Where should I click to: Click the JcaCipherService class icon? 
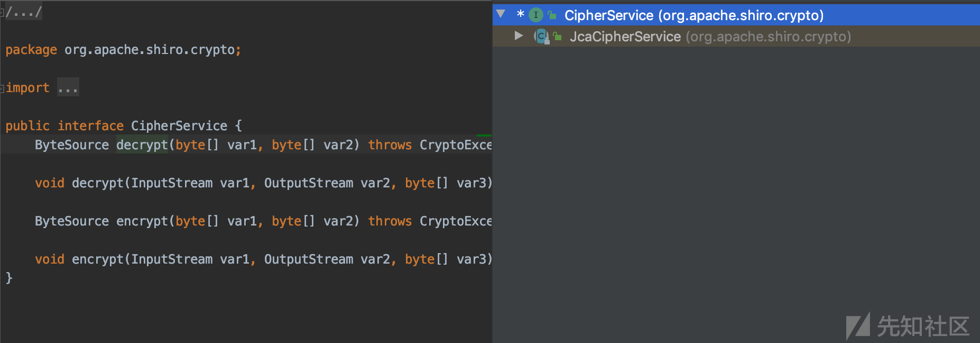tap(541, 36)
